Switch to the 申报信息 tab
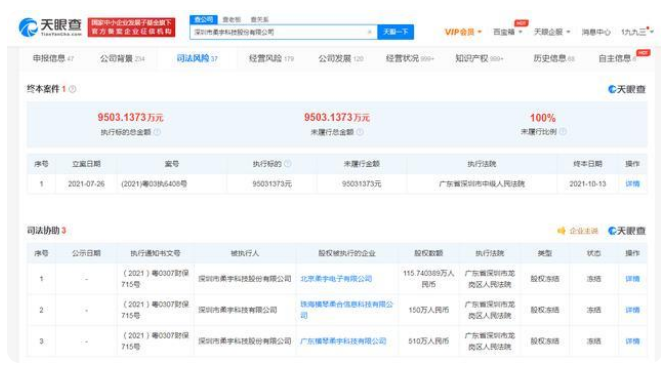Viewport: 661px width, 375px height. coord(53,59)
